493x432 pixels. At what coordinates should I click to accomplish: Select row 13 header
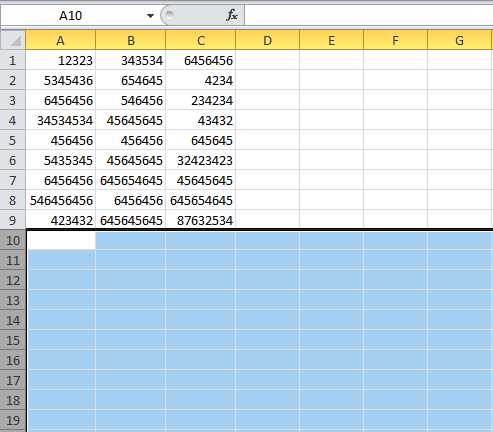point(13,300)
